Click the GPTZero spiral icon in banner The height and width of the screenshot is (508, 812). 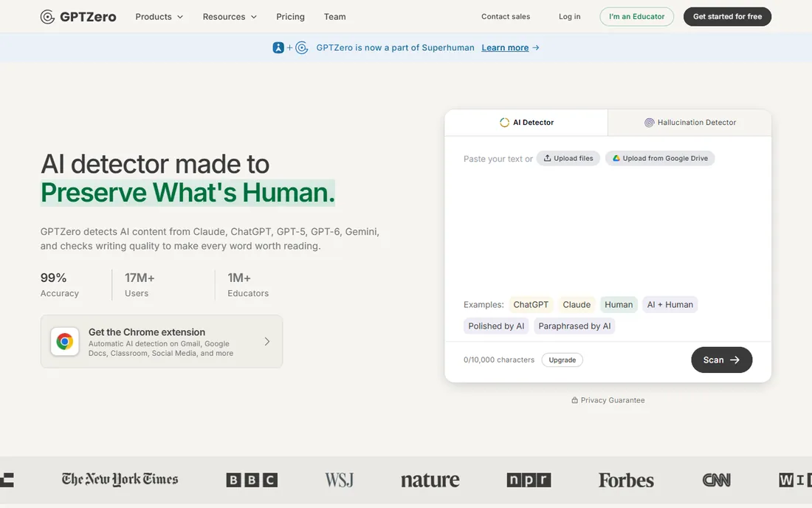click(x=301, y=48)
